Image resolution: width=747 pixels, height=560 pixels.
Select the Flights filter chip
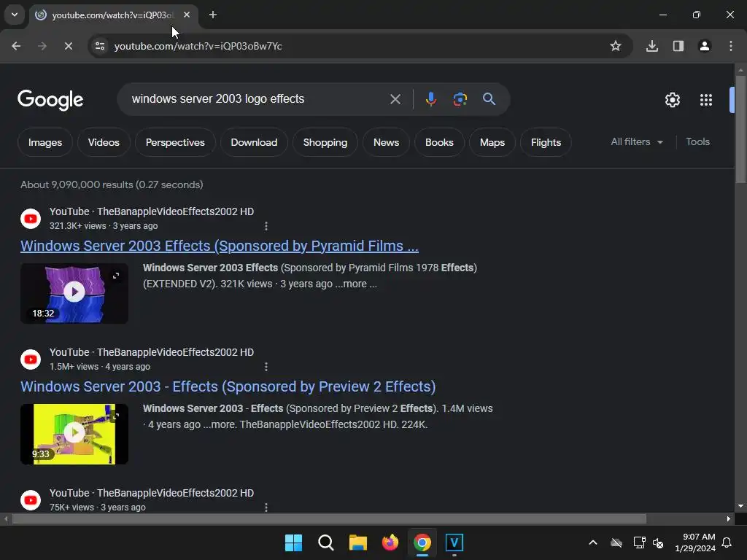tap(546, 142)
